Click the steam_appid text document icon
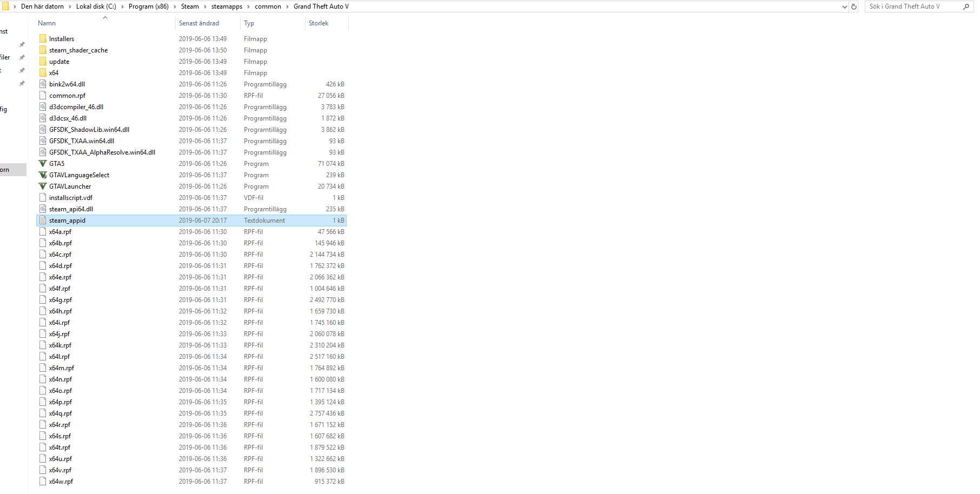 click(43, 221)
